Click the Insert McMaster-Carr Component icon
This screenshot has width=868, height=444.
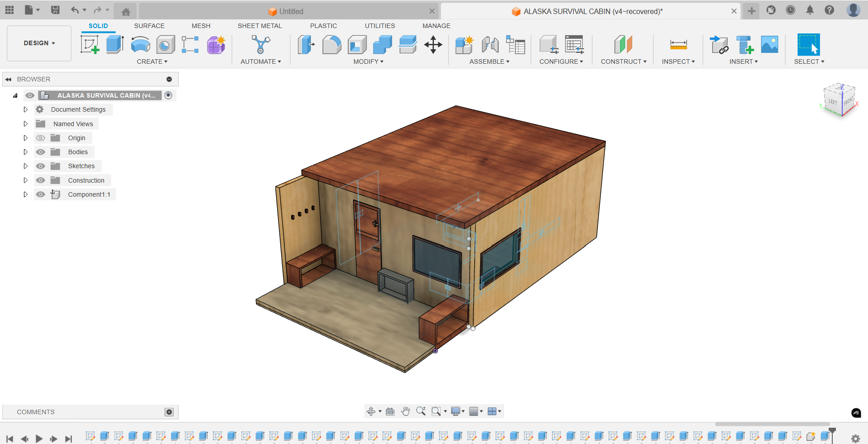[x=744, y=45]
